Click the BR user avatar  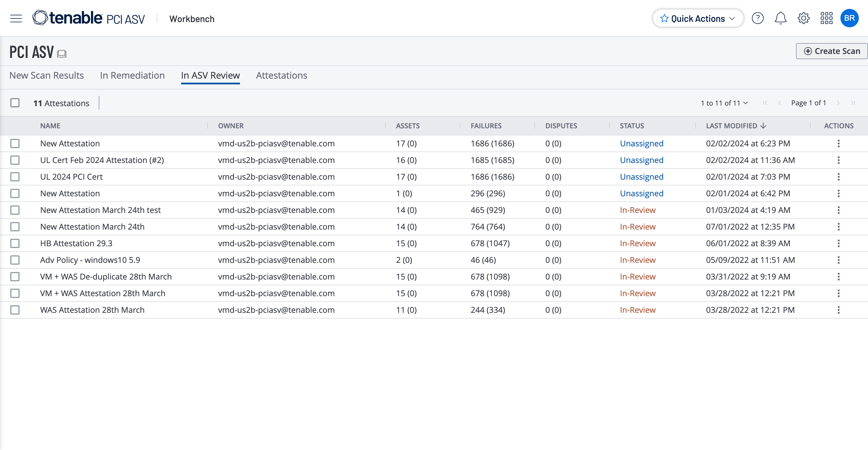[849, 19]
